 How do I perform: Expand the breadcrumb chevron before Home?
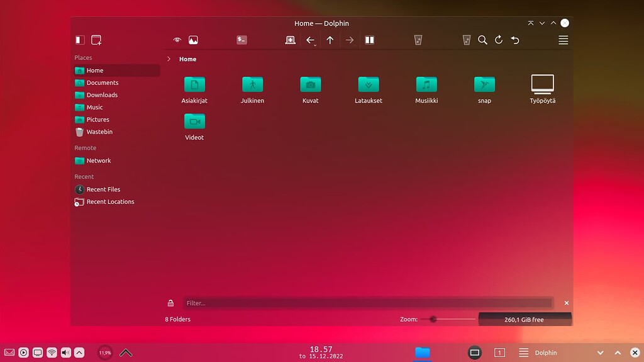(169, 59)
